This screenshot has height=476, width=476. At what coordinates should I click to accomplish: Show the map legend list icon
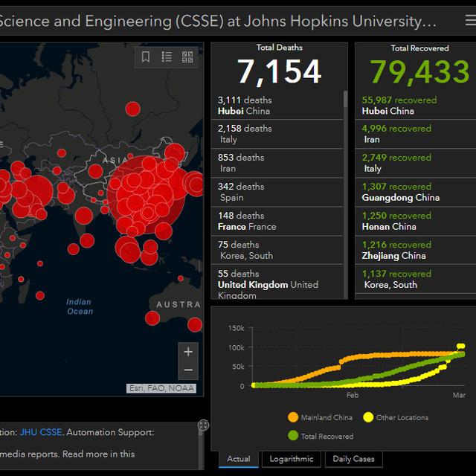167,57
